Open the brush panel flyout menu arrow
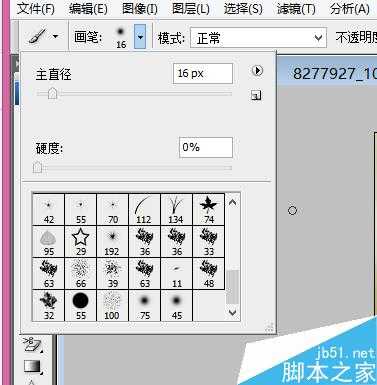The width and height of the screenshot is (377, 385). click(257, 71)
